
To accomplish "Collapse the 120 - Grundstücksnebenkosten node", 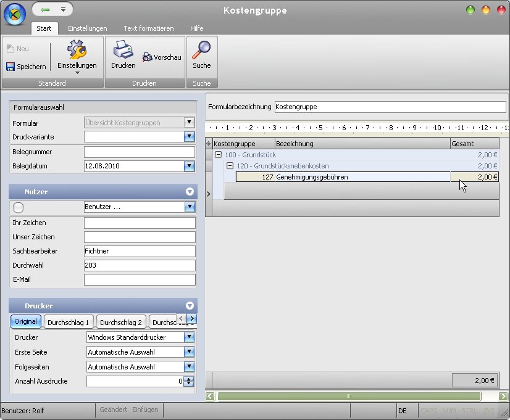I will point(230,166).
